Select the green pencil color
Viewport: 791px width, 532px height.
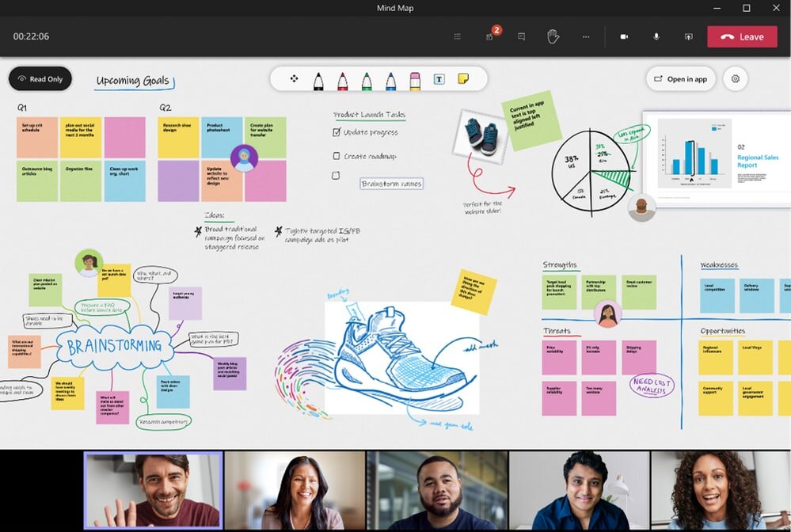pos(366,79)
